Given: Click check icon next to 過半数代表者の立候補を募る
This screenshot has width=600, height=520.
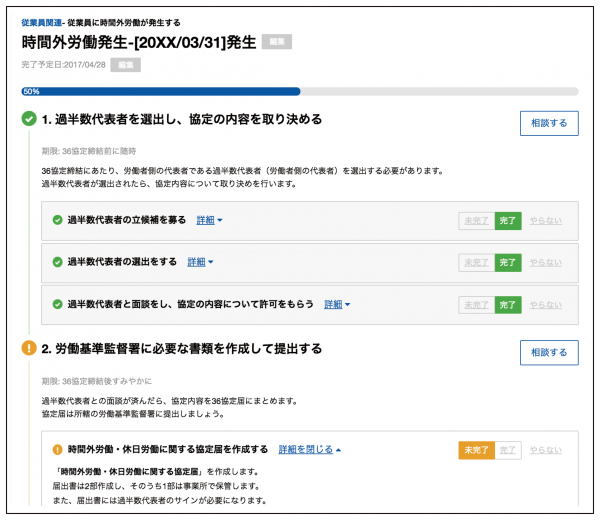Looking at the screenshot, I should point(58,219).
